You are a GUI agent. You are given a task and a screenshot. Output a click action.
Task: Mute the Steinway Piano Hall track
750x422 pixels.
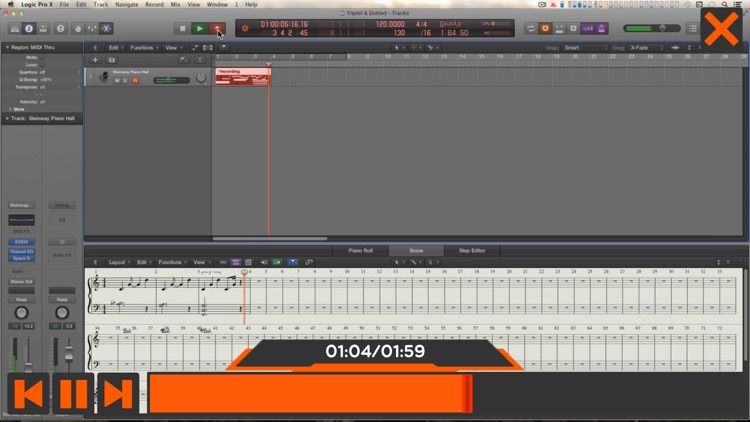coord(117,81)
